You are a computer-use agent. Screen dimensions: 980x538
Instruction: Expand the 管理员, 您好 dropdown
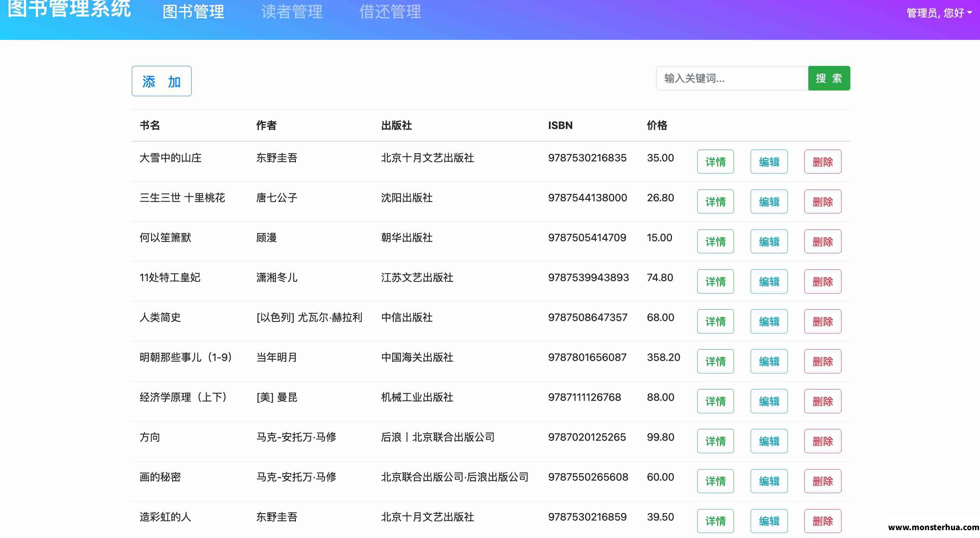pos(939,13)
